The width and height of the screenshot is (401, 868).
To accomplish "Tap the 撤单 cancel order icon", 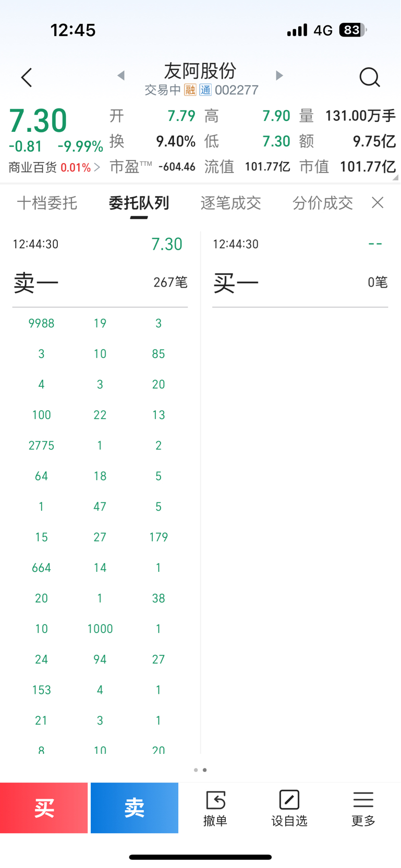I will click(x=215, y=808).
